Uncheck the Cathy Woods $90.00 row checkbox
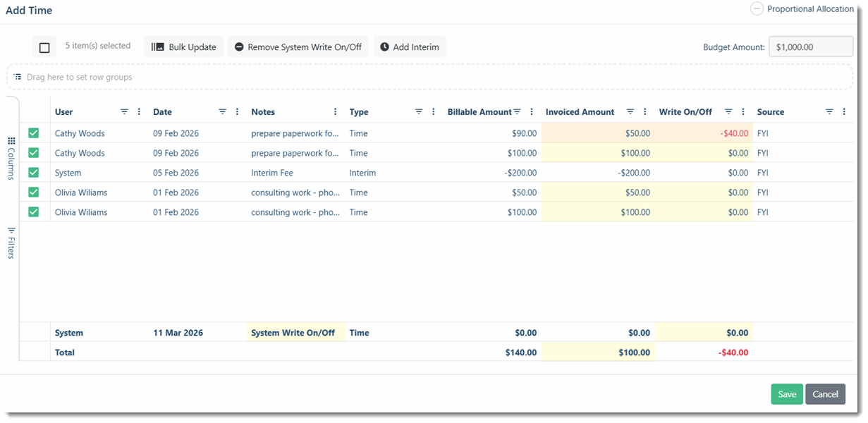The image size is (868, 423). tap(34, 133)
